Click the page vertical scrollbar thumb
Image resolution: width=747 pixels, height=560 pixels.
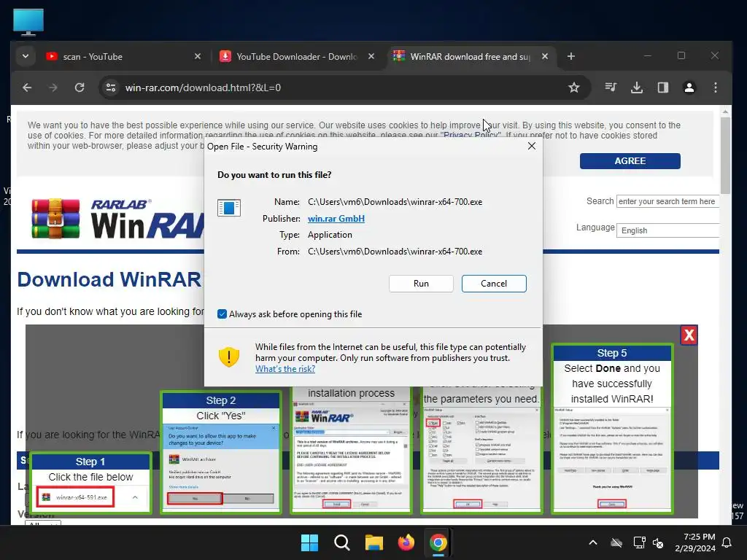[x=725, y=155]
